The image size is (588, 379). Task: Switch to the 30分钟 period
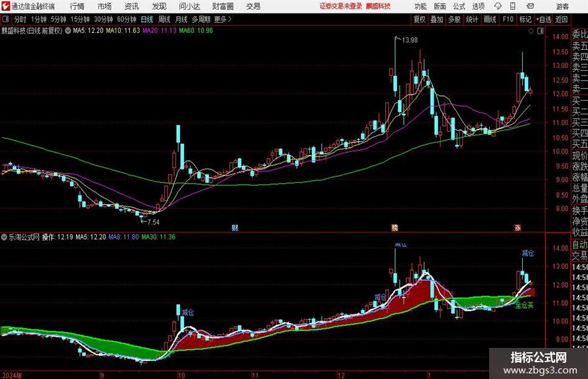[x=103, y=19]
